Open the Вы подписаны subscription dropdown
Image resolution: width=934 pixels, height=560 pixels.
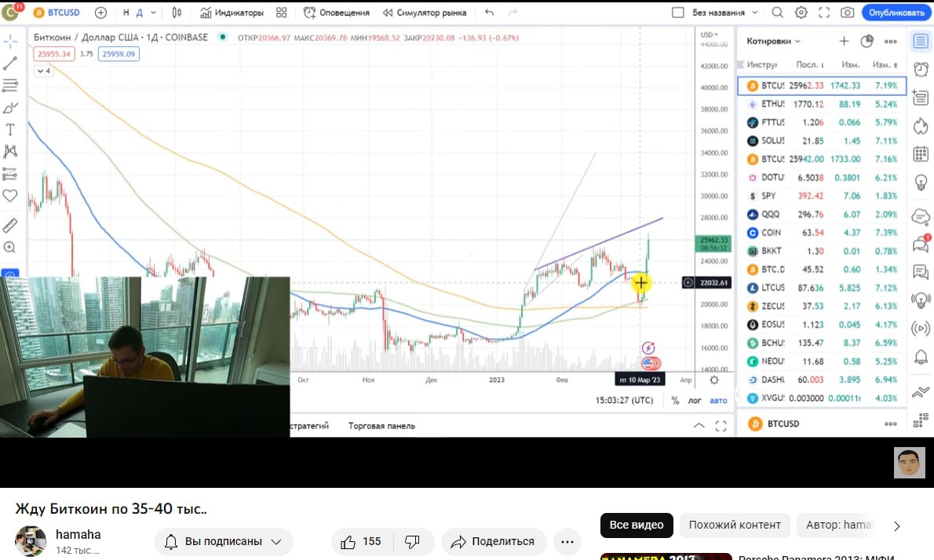pos(224,541)
